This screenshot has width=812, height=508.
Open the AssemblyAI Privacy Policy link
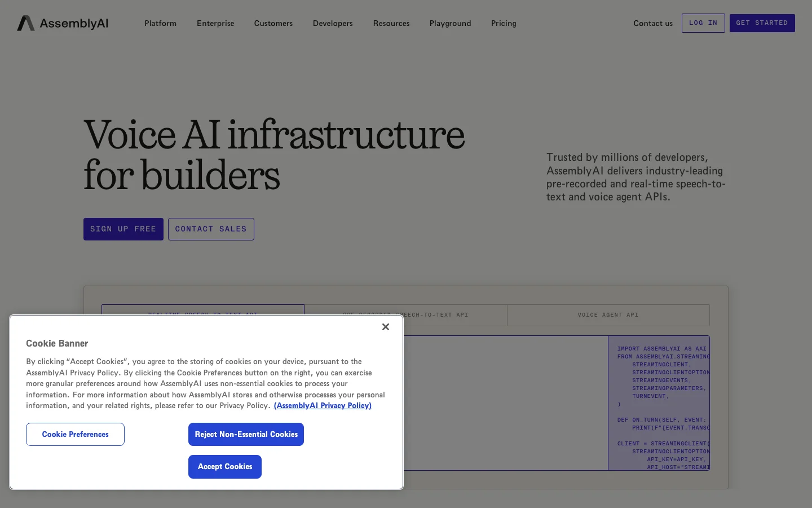pyautogui.click(x=323, y=405)
